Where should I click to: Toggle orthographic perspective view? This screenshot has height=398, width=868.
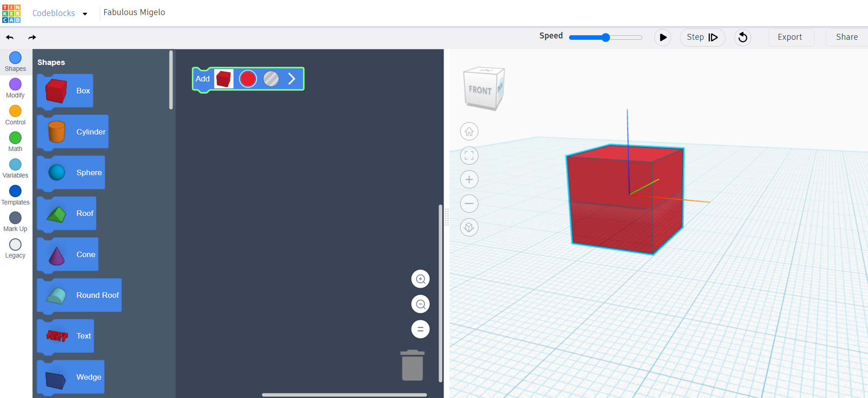469,227
